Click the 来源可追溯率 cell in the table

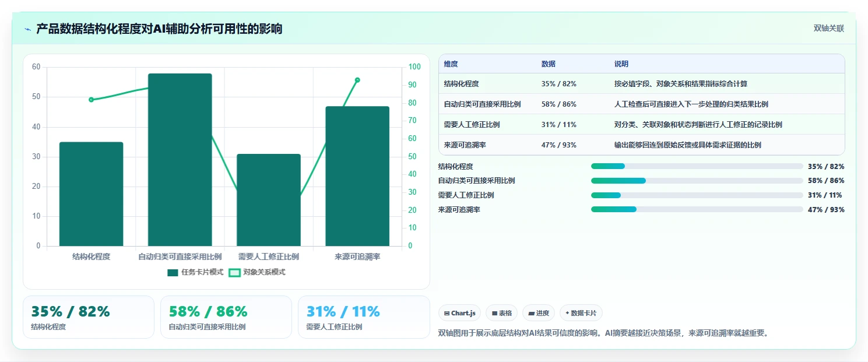tap(465, 145)
